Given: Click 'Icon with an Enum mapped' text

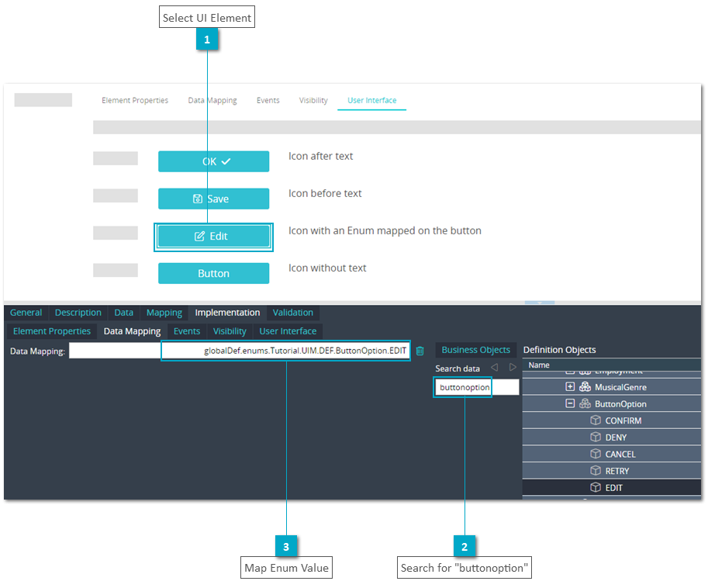Looking at the screenshot, I should [x=385, y=230].
